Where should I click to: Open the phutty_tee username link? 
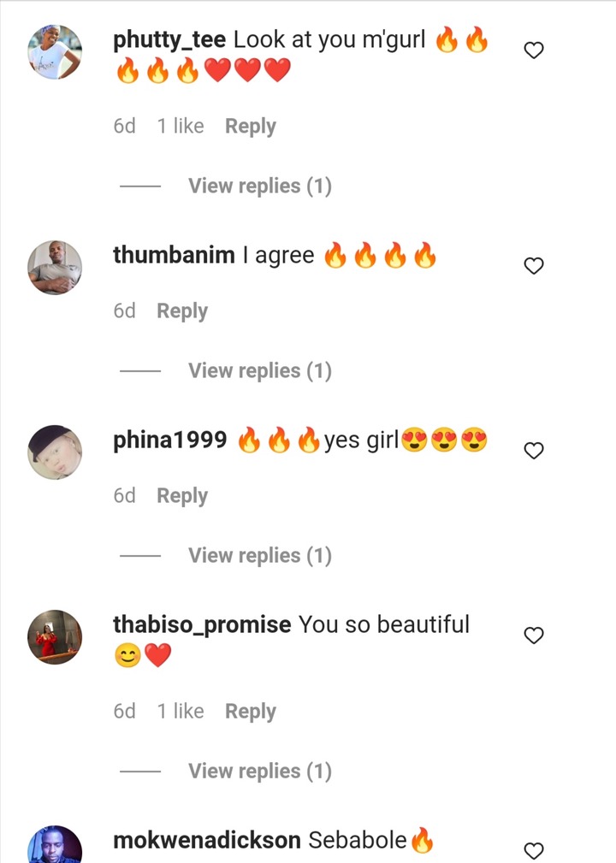169,40
